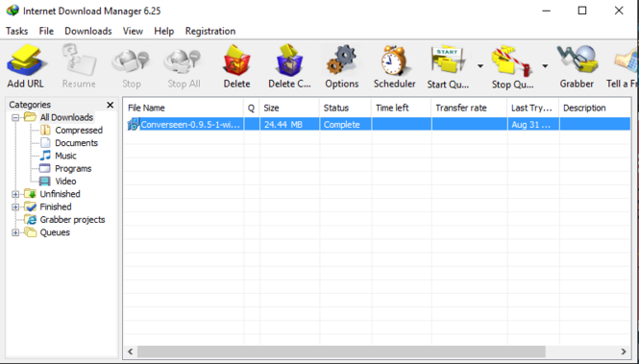Select the Programs category
The image size is (639, 364).
click(73, 169)
